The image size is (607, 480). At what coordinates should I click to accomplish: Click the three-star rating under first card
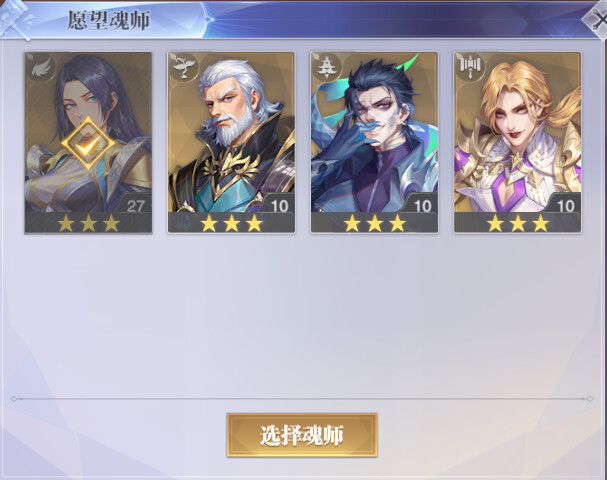(88, 223)
